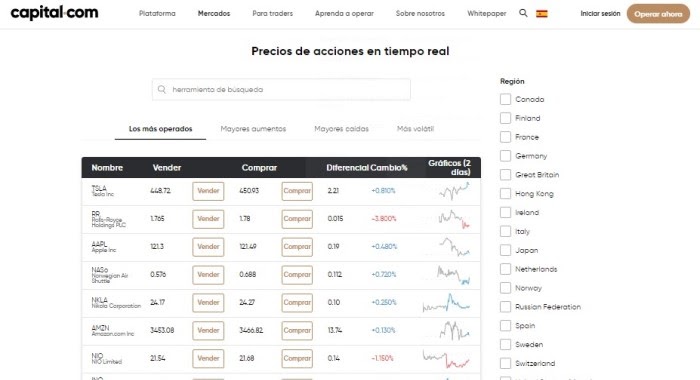Click the Nombre column header
The image size is (700, 380).
(107, 167)
